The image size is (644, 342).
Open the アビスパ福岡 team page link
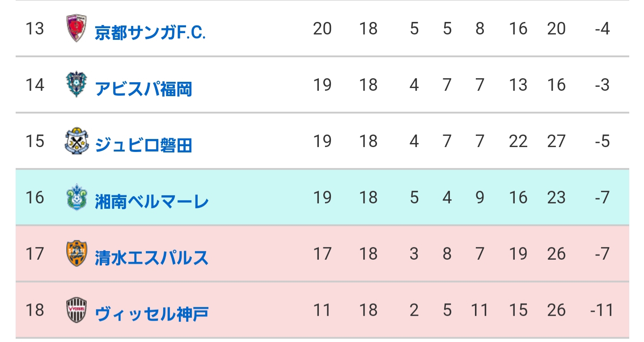[x=144, y=89]
